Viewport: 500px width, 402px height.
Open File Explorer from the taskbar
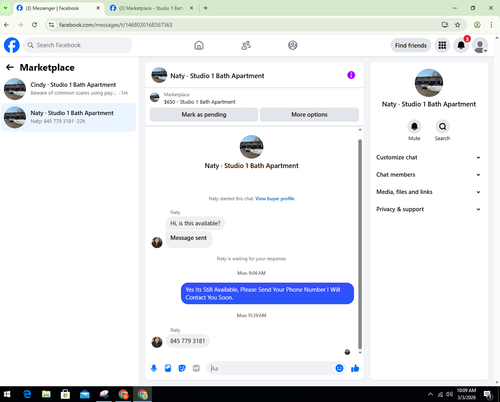point(46,394)
